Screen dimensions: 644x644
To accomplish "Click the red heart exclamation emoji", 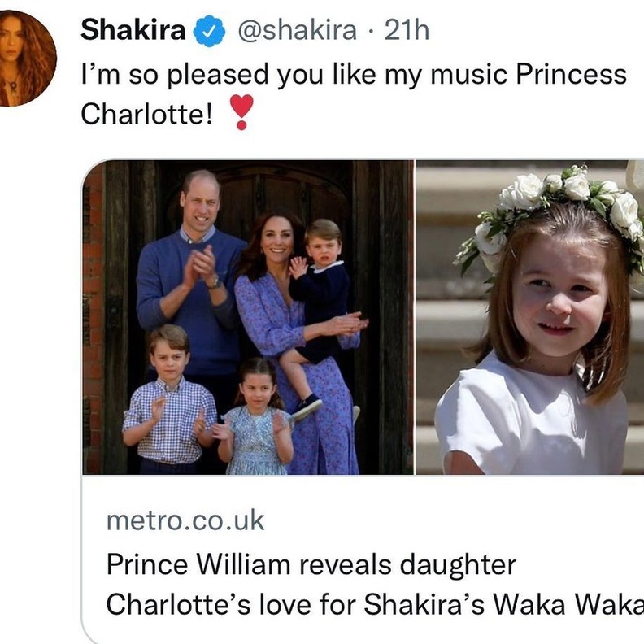I will [x=241, y=112].
